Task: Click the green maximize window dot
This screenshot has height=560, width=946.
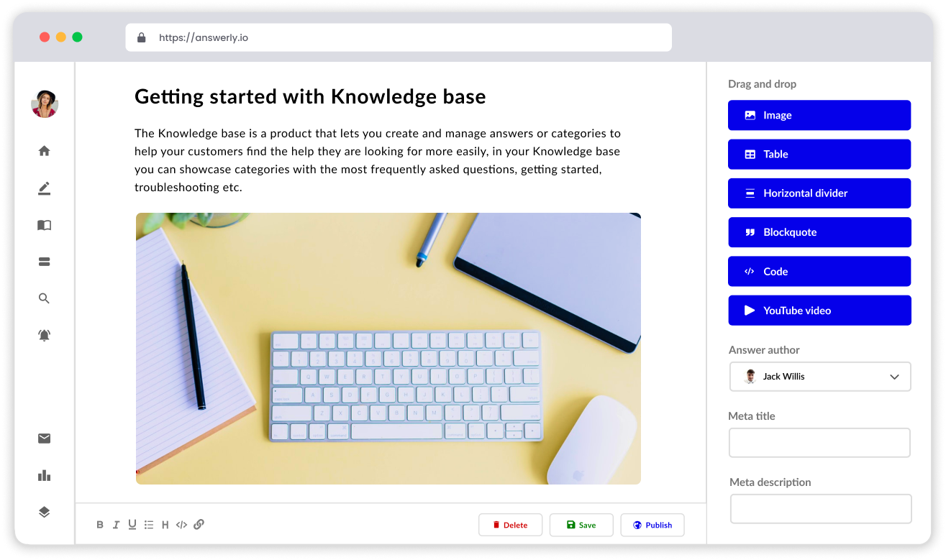Action: click(x=77, y=37)
